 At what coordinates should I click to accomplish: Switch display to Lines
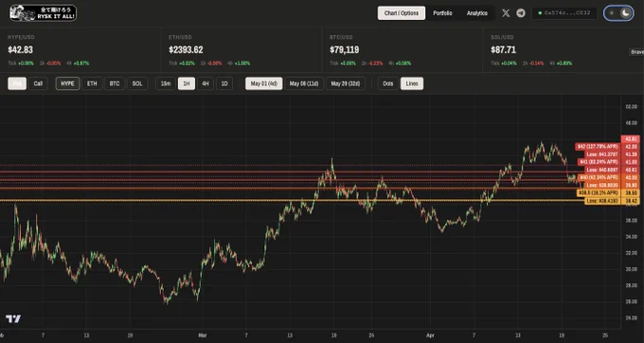(412, 83)
